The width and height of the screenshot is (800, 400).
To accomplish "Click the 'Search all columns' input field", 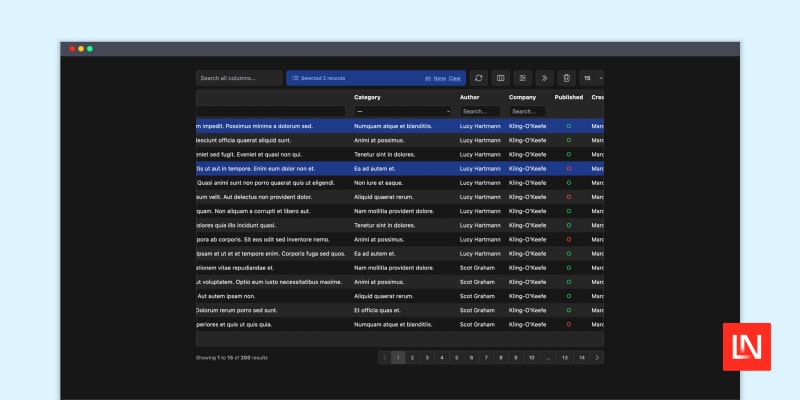I will pos(239,78).
